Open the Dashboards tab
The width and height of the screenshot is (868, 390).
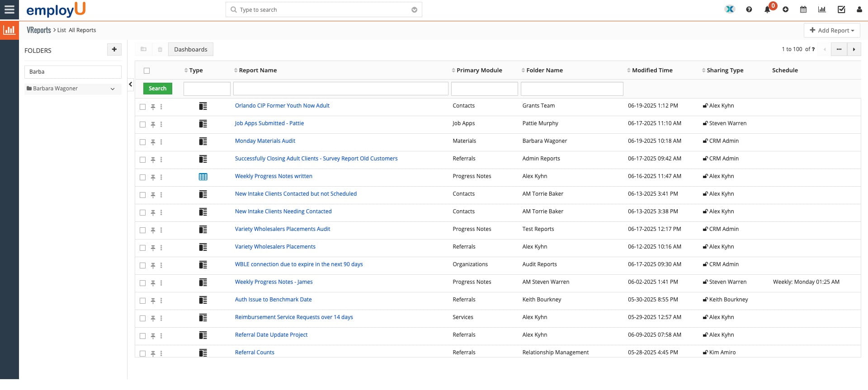click(190, 49)
